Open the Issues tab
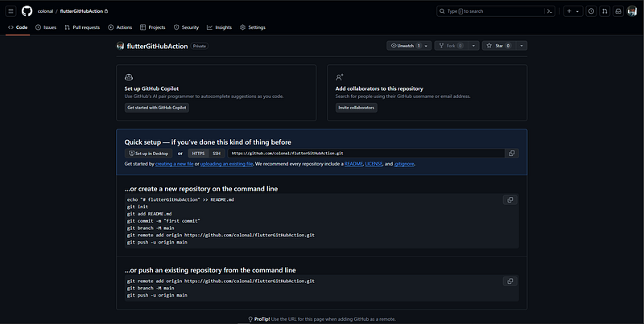Screen dimensions: 644x324 click(46, 27)
